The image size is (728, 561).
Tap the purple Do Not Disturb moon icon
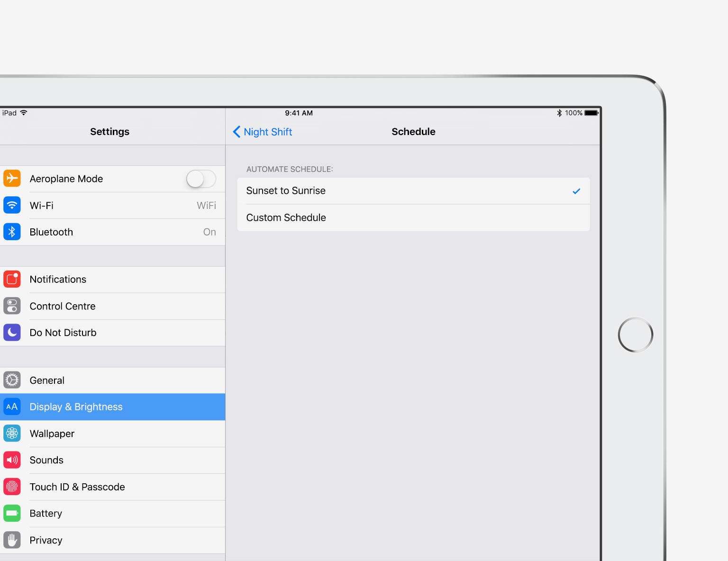click(12, 333)
